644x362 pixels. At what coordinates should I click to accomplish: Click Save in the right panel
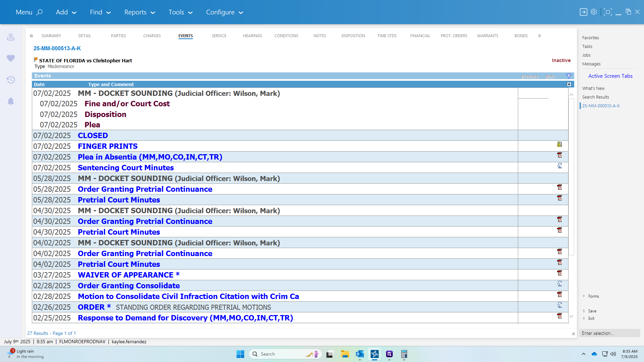[592, 311]
